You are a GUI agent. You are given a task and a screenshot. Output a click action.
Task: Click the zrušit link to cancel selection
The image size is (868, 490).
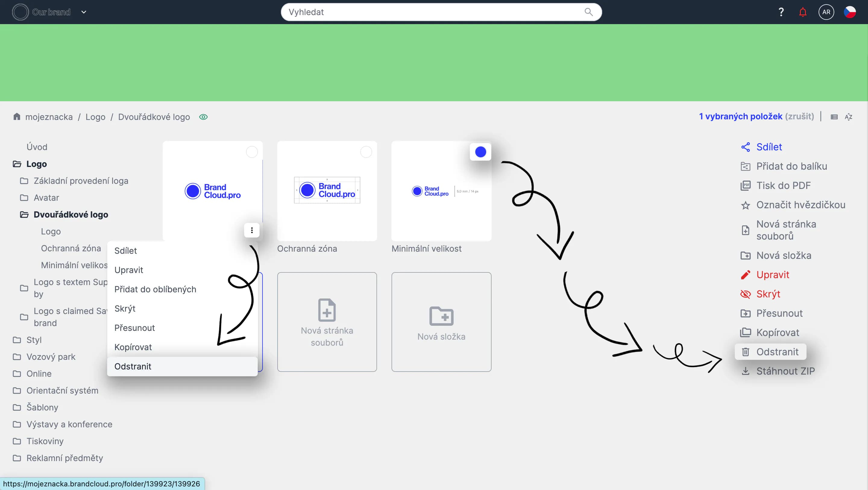tap(799, 117)
